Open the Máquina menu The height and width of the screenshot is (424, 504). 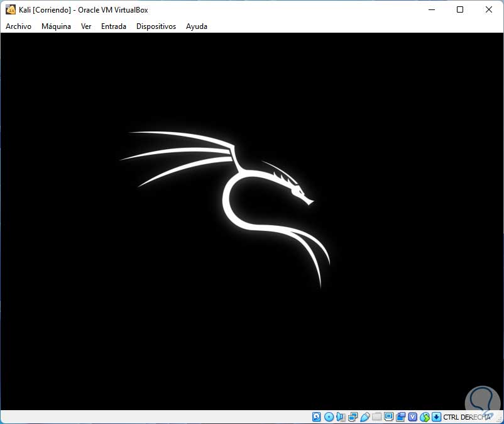57,26
